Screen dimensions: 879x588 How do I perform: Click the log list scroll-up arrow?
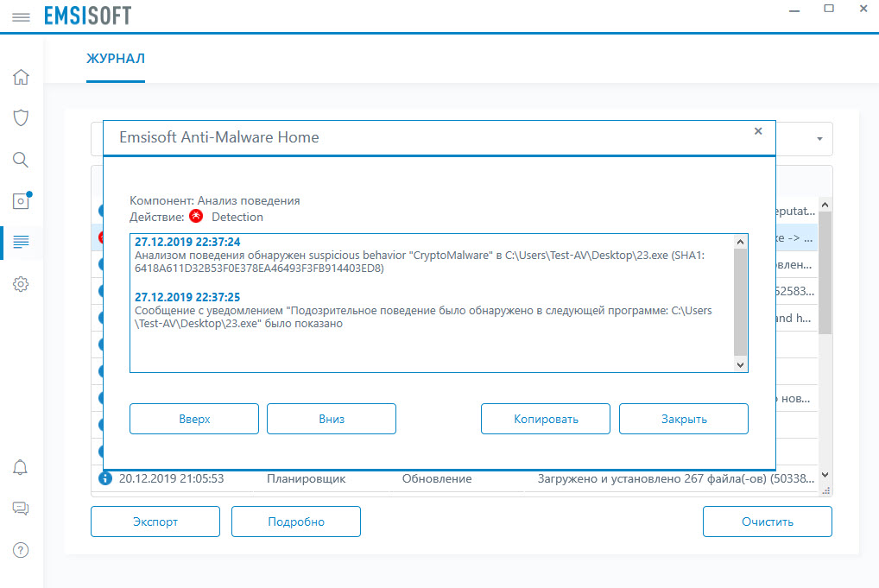[825, 205]
